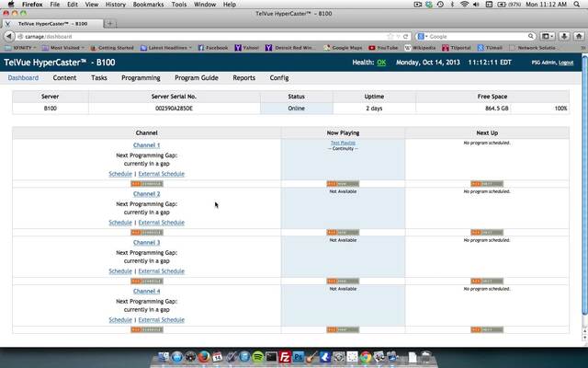Go to the Config tab
Viewport: 588px width, 368px height.
pos(279,78)
